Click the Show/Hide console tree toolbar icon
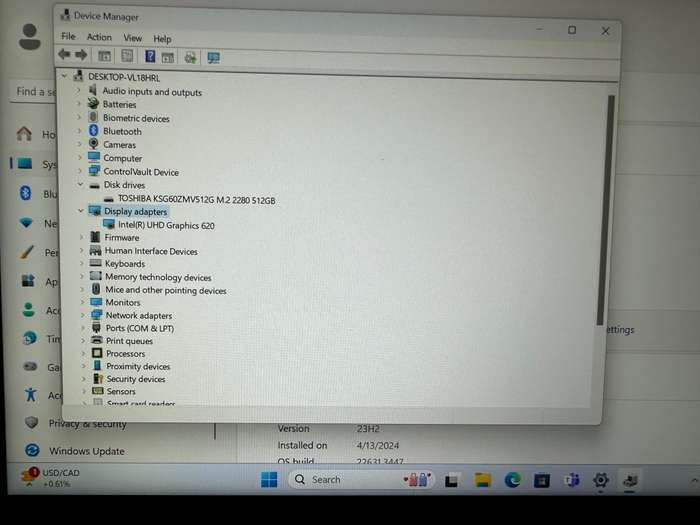Viewport: 700px width, 525px height. click(104, 56)
